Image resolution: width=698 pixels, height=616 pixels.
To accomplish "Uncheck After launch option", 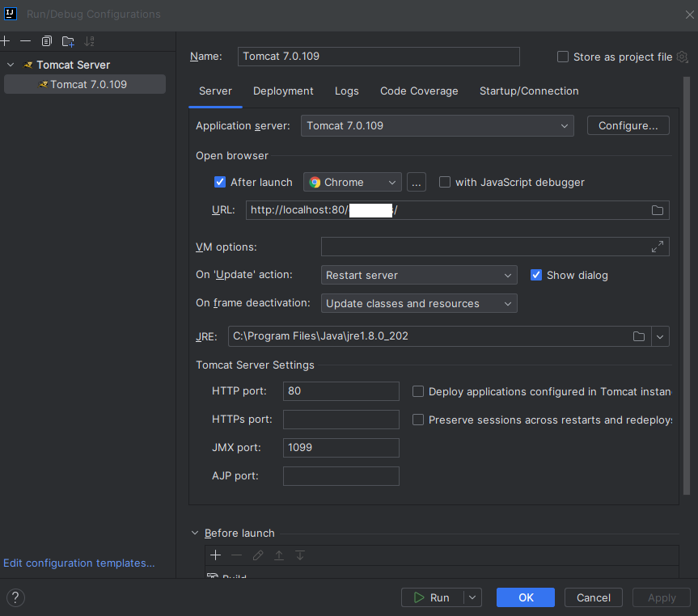I will pyautogui.click(x=220, y=182).
